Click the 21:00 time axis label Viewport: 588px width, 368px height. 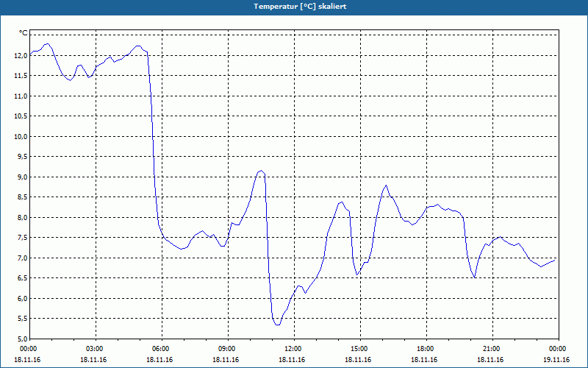click(x=491, y=349)
